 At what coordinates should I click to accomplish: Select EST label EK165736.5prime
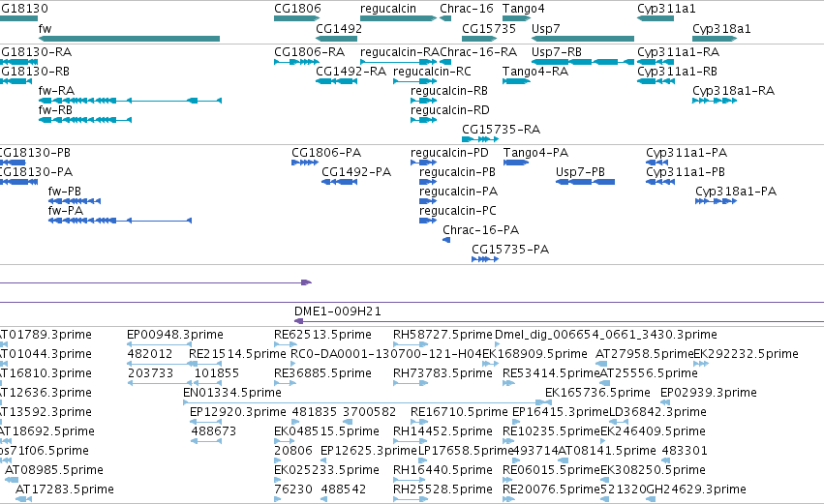[x=598, y=393]
